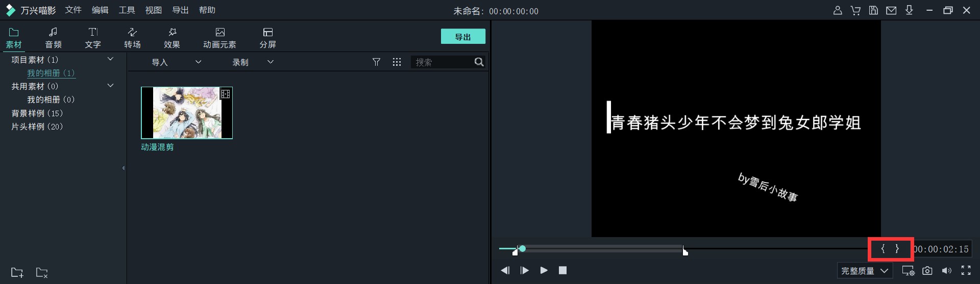Take a snapshot with camera icon
Screen dimensions: 980x284
click(927, 271)
